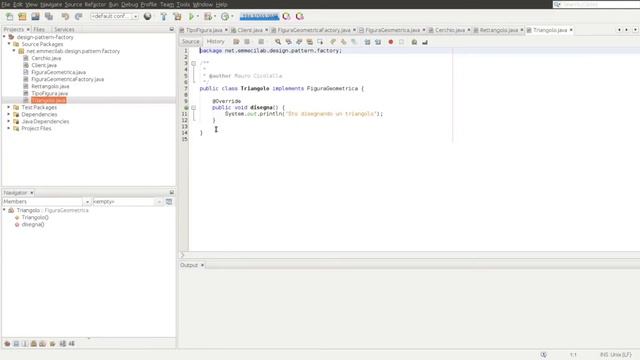Collapse the design-pattern-factory project node

click(4, 37)
